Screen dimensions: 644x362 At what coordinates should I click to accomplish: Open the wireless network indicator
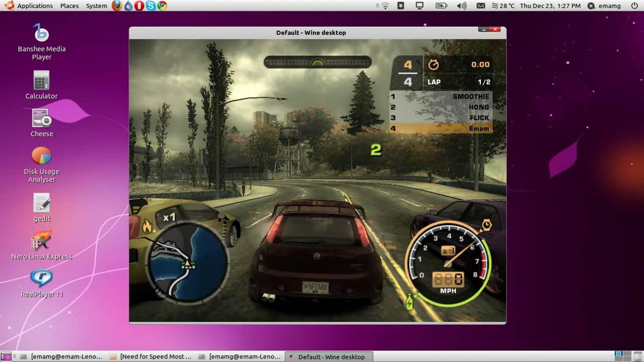pos(385,6)
